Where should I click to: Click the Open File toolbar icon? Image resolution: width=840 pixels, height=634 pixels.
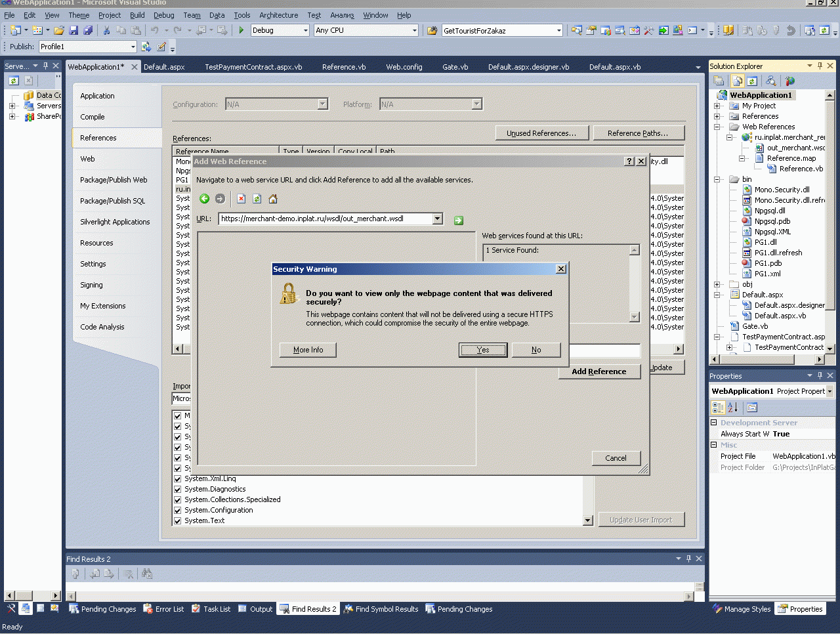[x=59, y=30]
